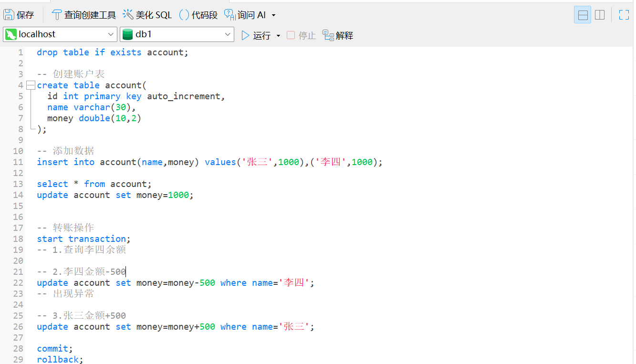Click the line "rollback;"
Viewport: 636px width, 364px height.
pos(60,359)
